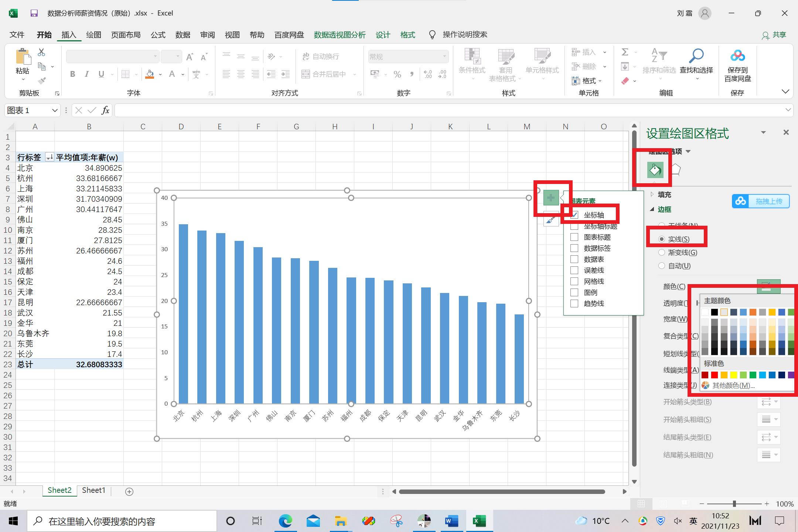Switch to the Sheet1 tab

93,490
